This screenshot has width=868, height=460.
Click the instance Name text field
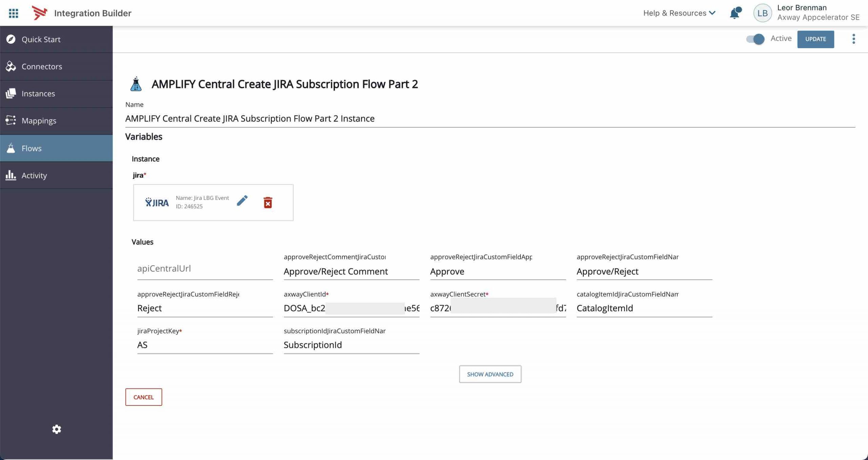tap(490, 119)
